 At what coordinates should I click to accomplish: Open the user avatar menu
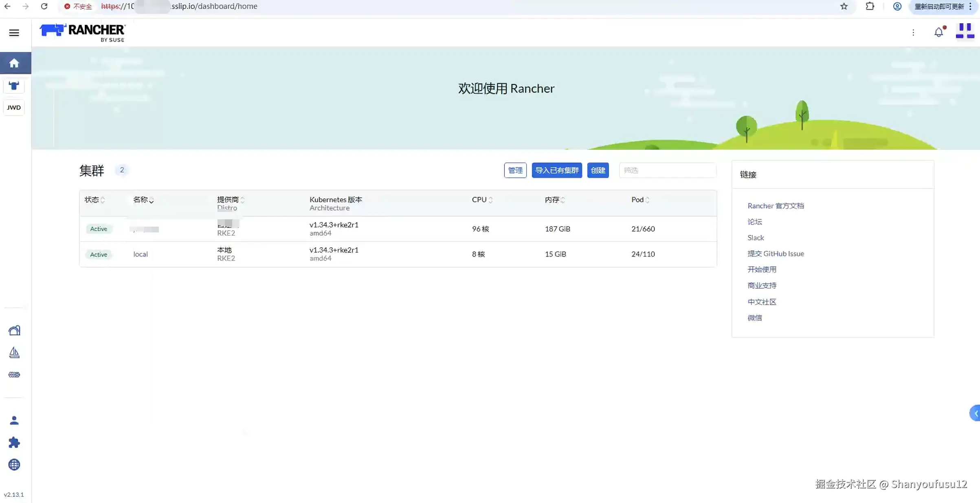(965, 31)
